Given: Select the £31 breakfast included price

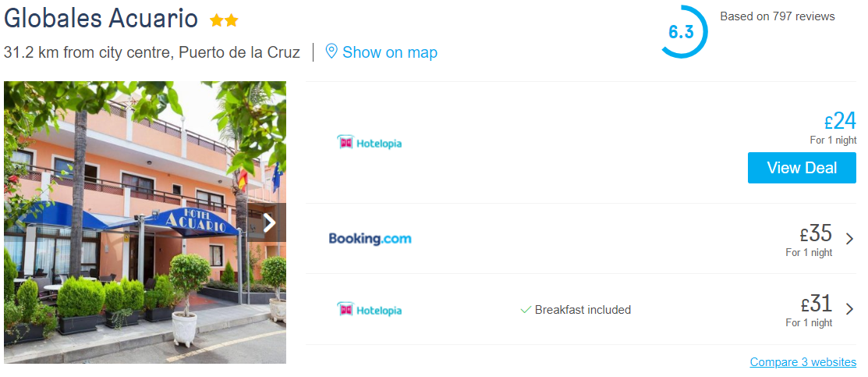Looking at the screenshot, I should (816, 304).
